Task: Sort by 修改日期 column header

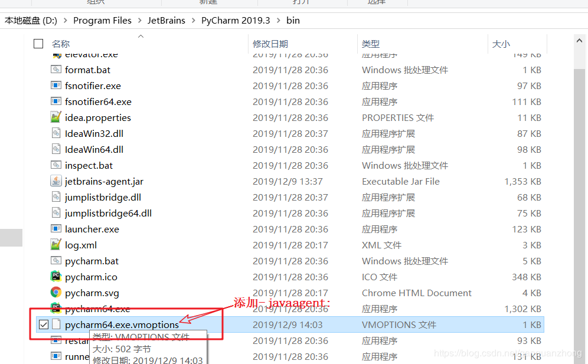Action: click(x=270, y=44)
